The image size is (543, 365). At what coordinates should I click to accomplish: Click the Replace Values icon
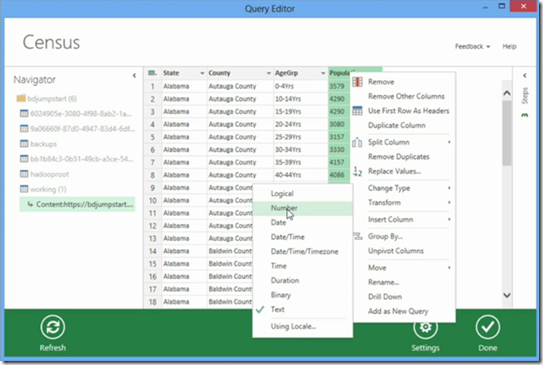357,171
